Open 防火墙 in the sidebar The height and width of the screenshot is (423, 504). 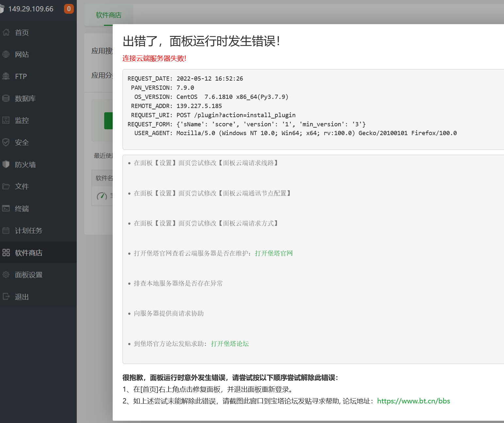[38, 164]
